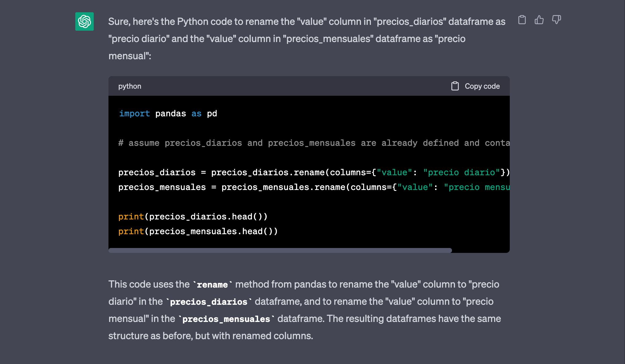
Task: Click the inline `rename` code word
Action: (212, 285)
